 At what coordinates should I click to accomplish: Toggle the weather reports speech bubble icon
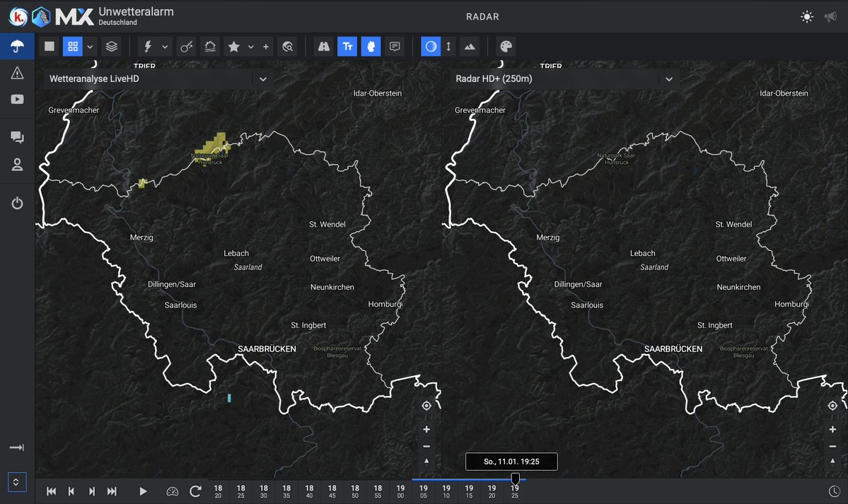click(x=395, y=46)
